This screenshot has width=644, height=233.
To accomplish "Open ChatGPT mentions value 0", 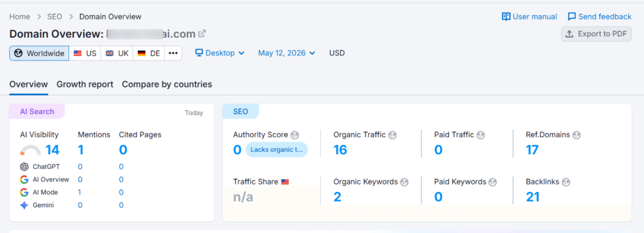I will [x=80, y=167].
